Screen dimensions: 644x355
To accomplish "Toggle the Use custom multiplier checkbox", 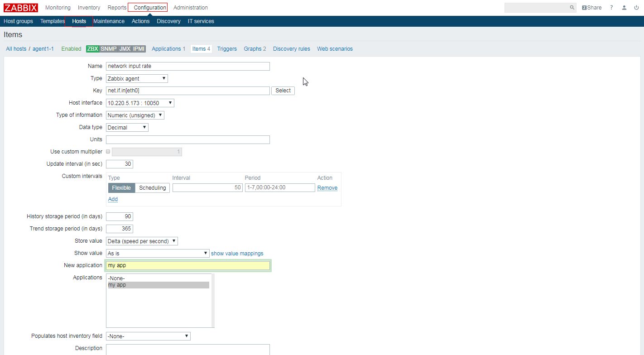I will [x=108, y=152].
